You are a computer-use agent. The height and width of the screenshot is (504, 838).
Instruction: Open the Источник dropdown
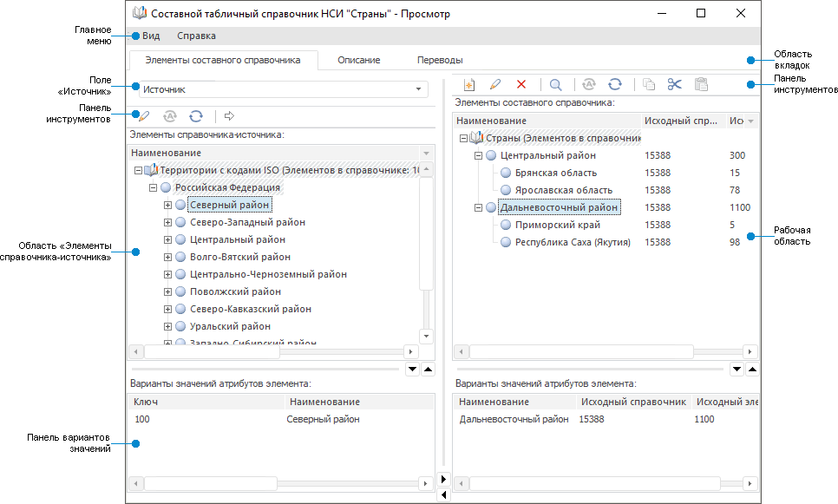(419, 89)
